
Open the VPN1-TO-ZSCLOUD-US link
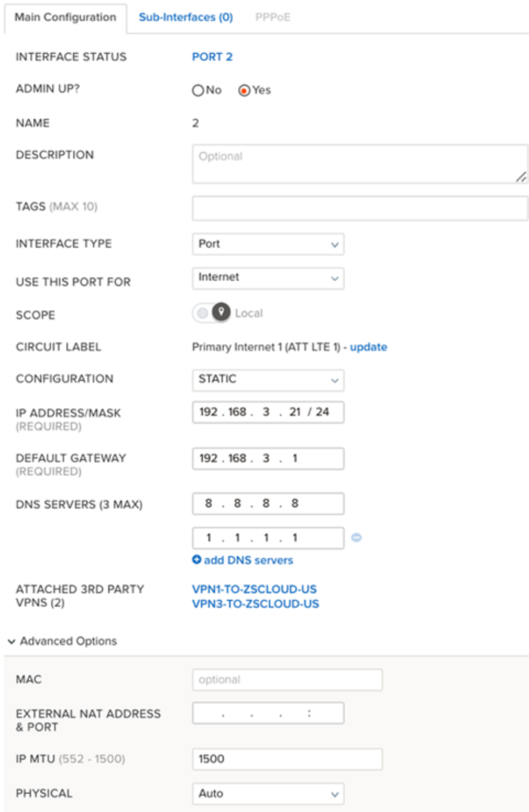255,589
